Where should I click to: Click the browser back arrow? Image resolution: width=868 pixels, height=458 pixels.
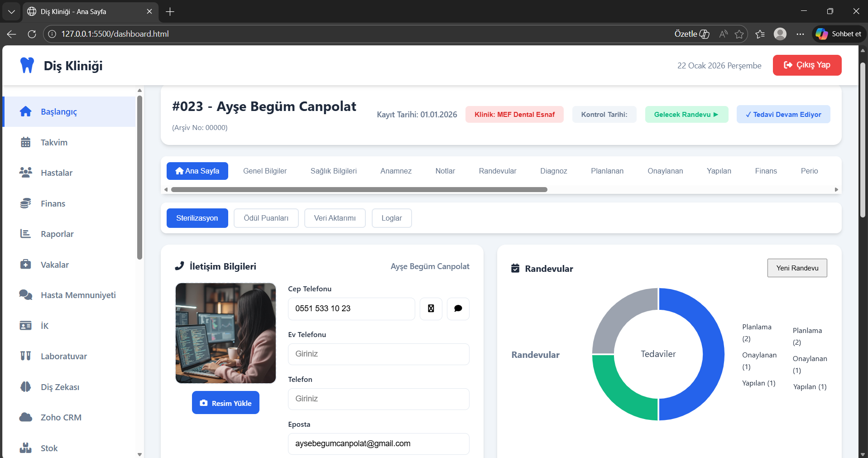point(12,34)
